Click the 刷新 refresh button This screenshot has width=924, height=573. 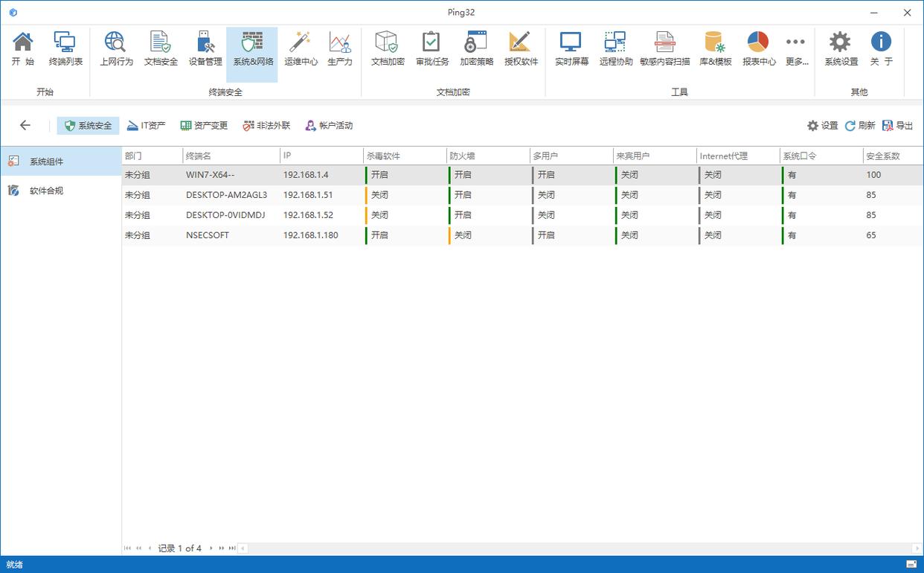point(860,126)
